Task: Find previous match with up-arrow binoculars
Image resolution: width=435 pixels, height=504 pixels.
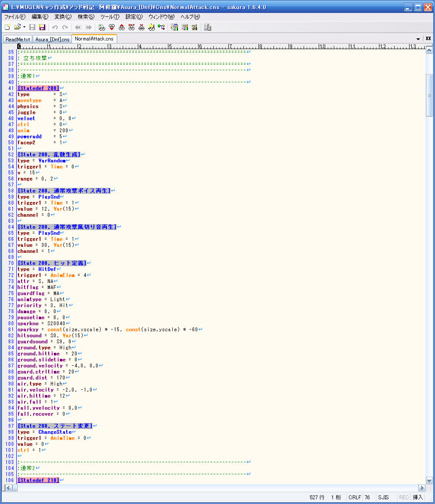Action: click(x=121, y=27)
